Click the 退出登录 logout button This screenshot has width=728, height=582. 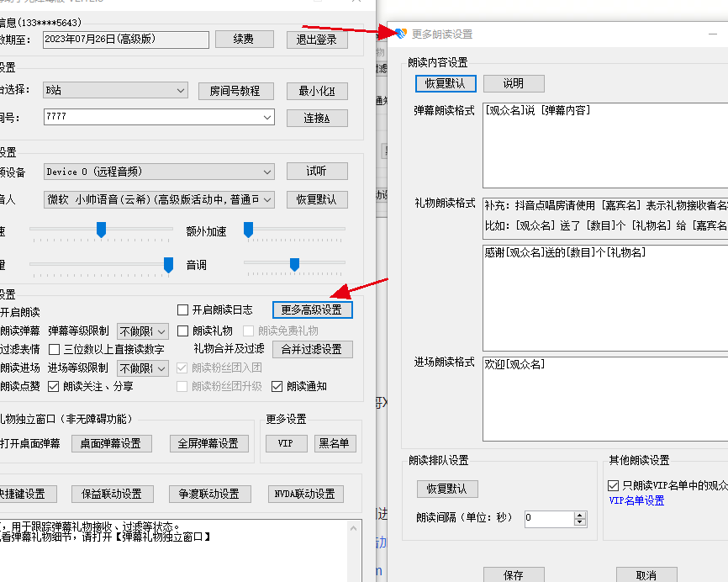coord(317,40)
